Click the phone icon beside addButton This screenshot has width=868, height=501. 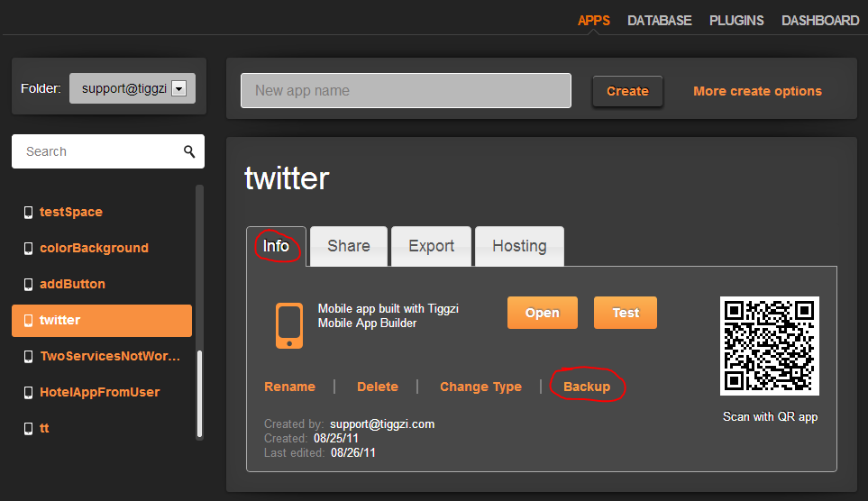27,285
